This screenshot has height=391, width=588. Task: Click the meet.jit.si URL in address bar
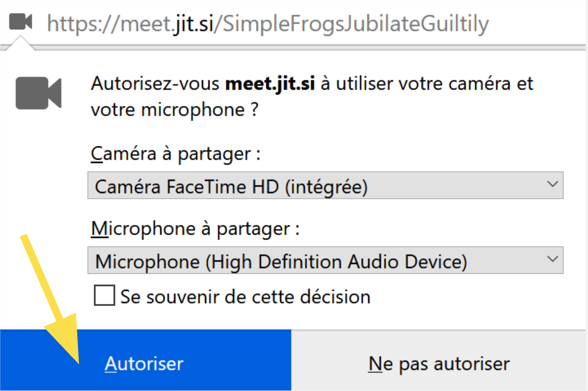pyautogui.click(x=268, y=24)
